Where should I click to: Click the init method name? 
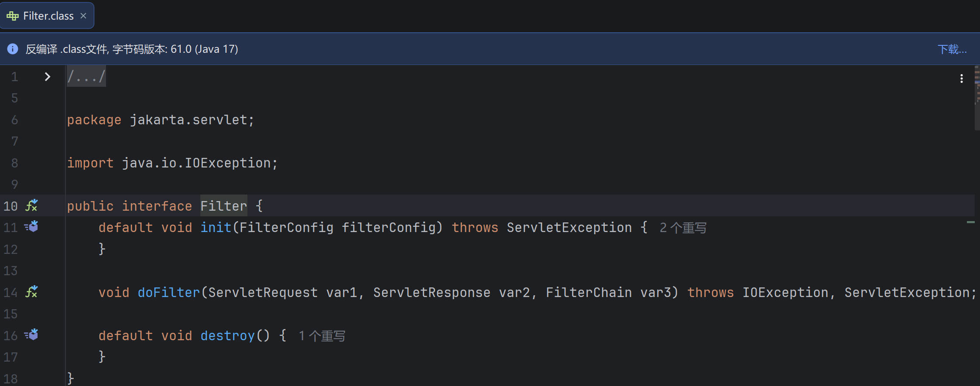[x=216, y=228]
